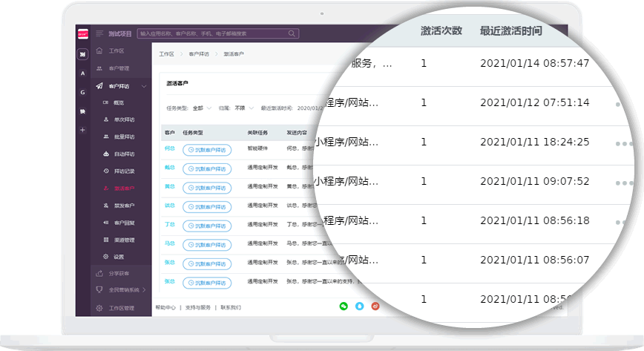Click the plus icon in left rail
Screen dimensions: 644x351
(x=82, y=130)
